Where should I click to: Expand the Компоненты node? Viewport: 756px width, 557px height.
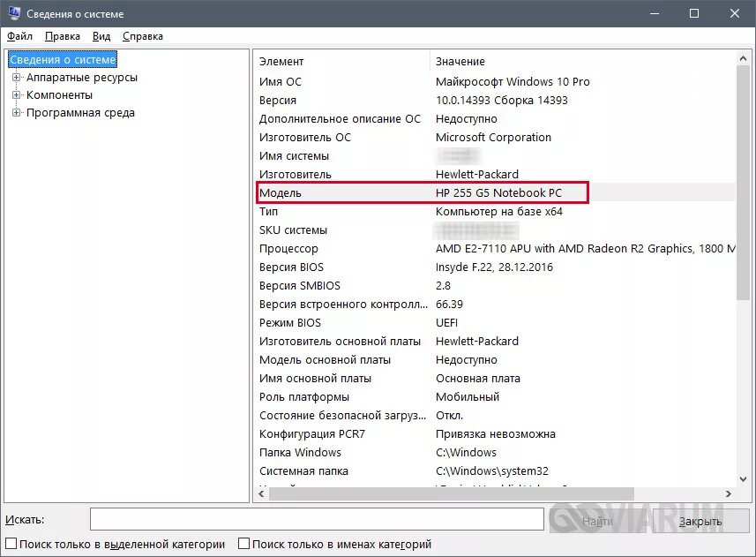[17, 95]
